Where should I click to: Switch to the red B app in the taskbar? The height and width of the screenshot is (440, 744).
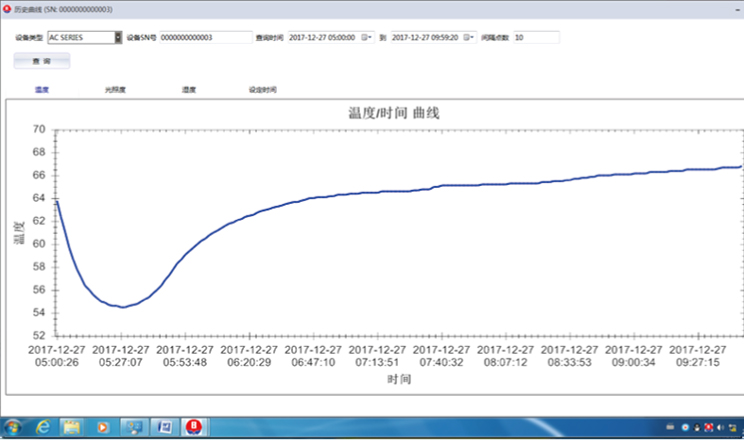click(195, 427)
